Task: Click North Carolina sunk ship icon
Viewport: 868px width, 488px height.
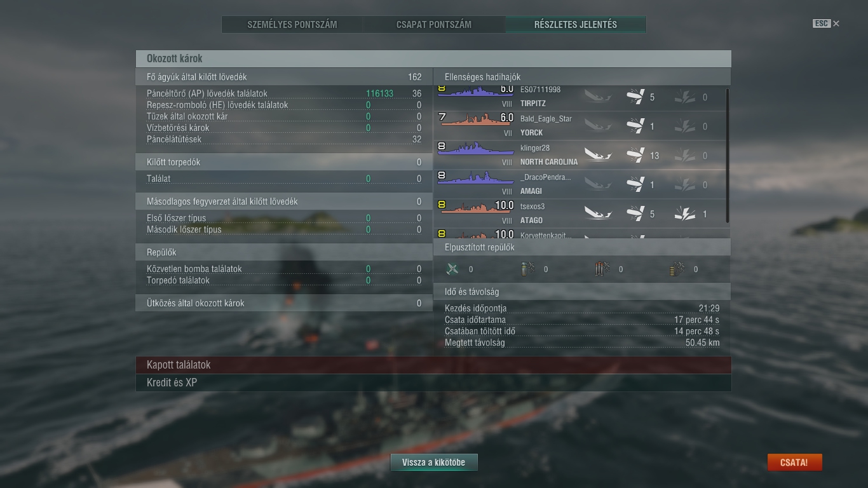Action: tap(597, 154)
